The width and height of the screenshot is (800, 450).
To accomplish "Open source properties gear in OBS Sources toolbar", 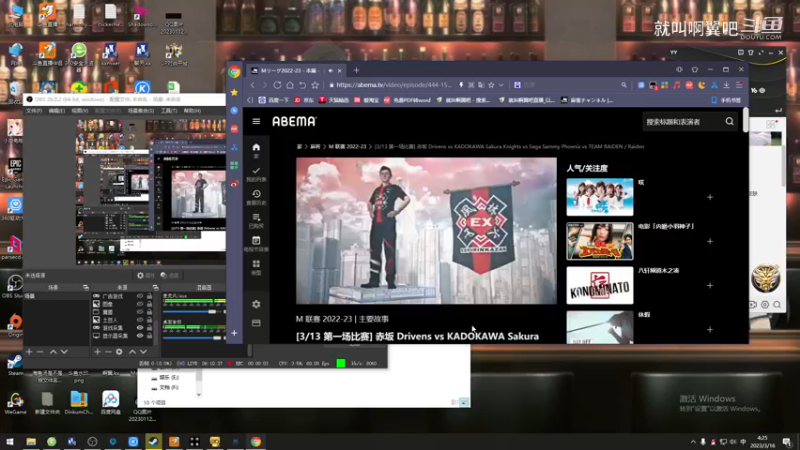I will (119, 352).
